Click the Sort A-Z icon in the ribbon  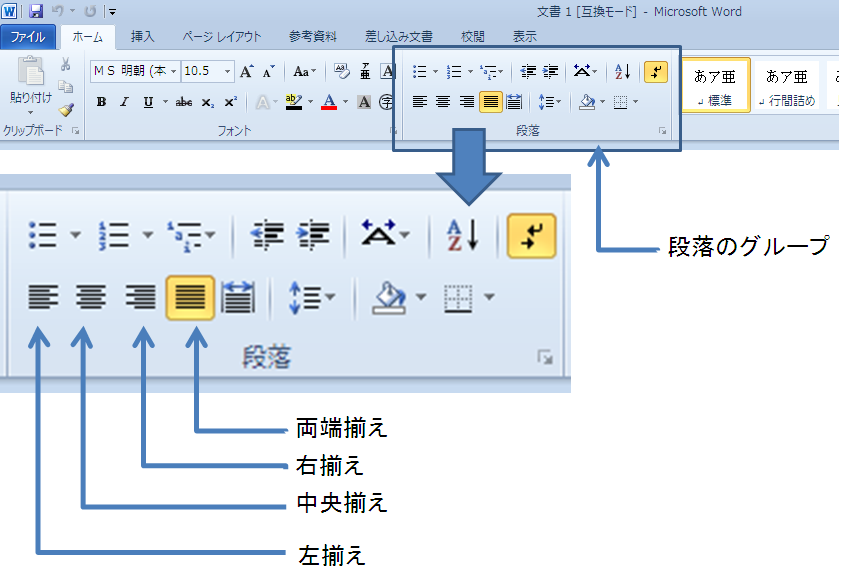pyautogui.click(x=623, y=71)
